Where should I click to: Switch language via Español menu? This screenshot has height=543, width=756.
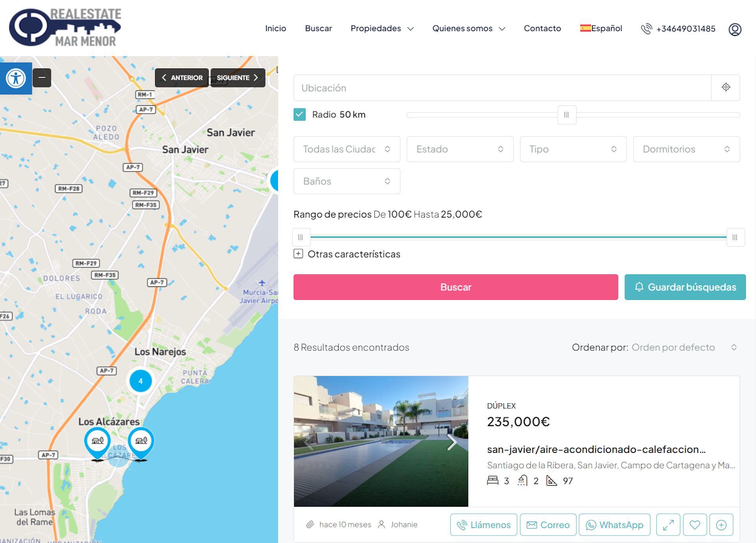[x=601, y=28]
